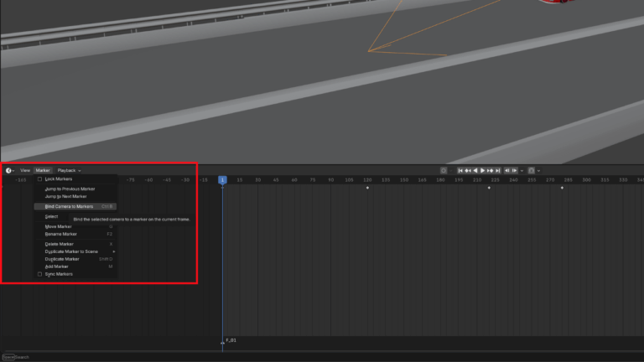Click the rightmost timeline header icon button

tap(532, 170)
